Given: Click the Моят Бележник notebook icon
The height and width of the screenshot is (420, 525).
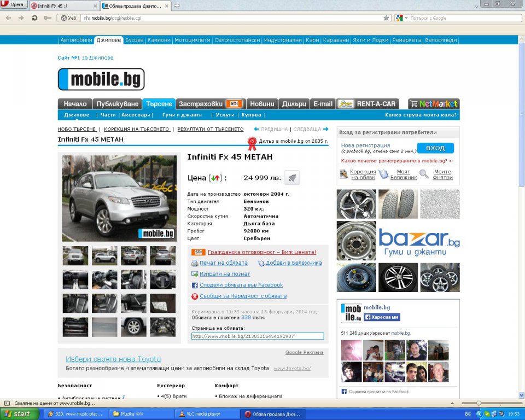Looking at the screenshot, I should (384, 174).
